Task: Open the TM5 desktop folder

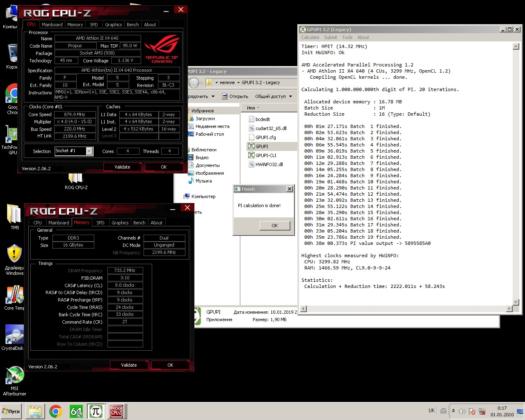Action: point(14,217)
